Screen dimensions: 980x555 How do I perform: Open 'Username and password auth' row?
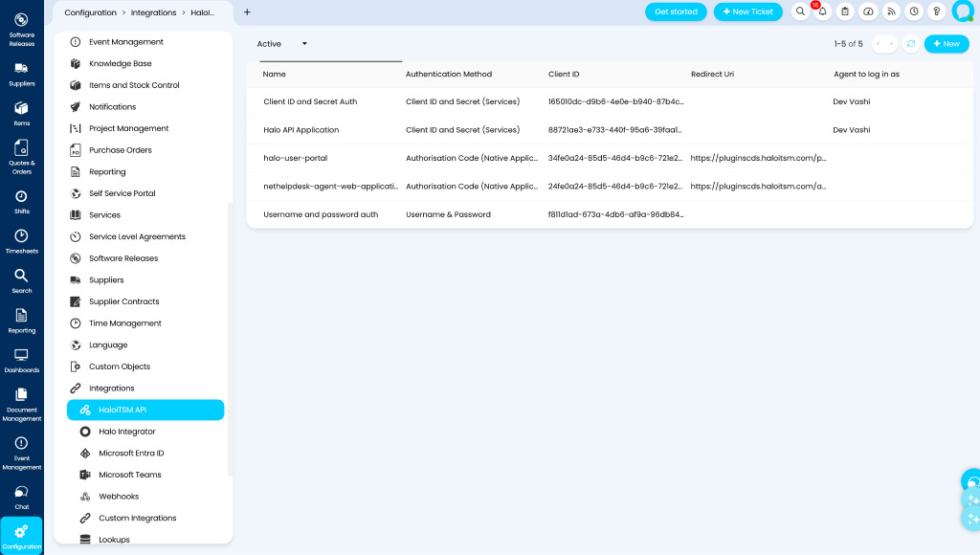click(610, 214)
